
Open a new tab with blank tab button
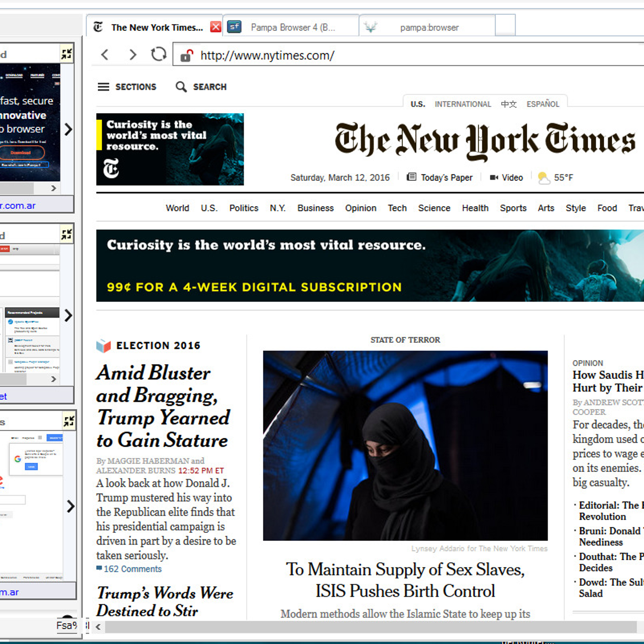(505, 25)
